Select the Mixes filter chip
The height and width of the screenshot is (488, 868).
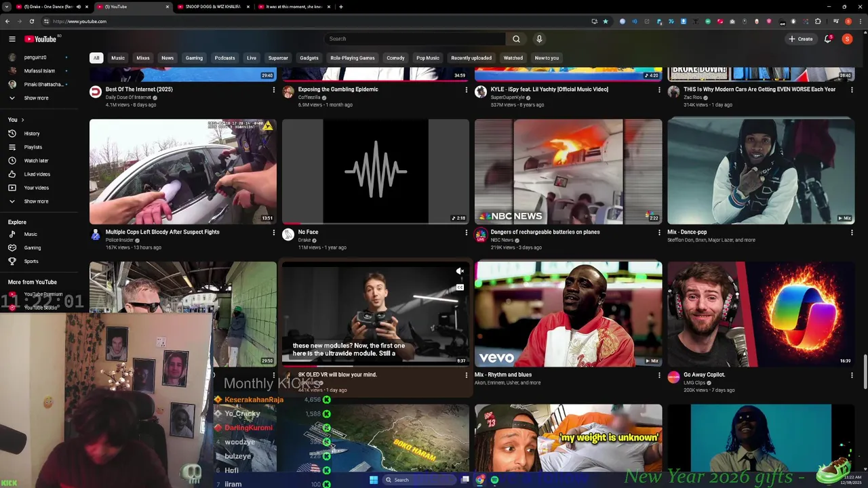pyautogui.click(x=143, y=58)
